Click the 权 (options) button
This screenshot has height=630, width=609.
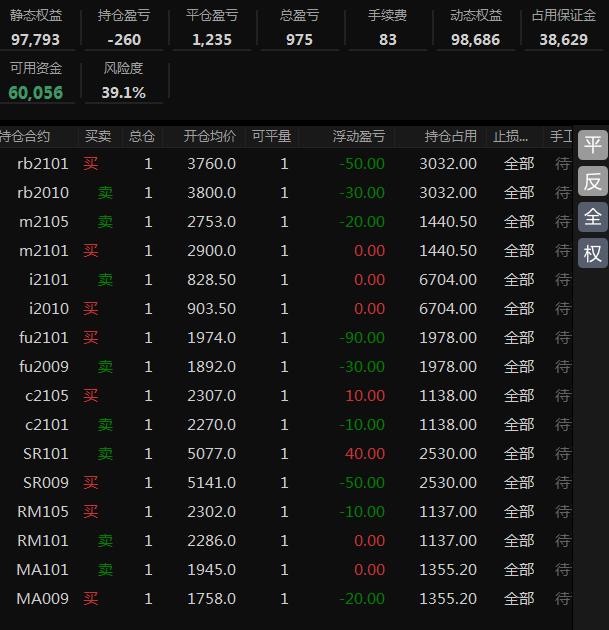593,253
